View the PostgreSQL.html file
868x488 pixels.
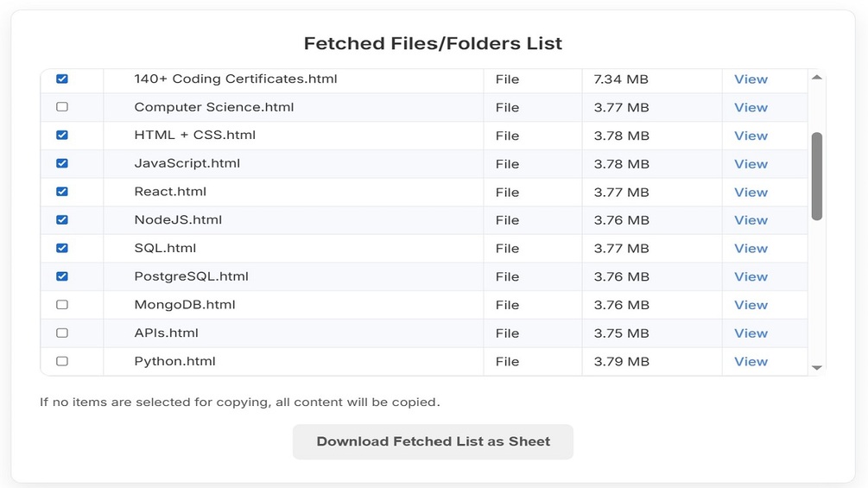point(751,276)
